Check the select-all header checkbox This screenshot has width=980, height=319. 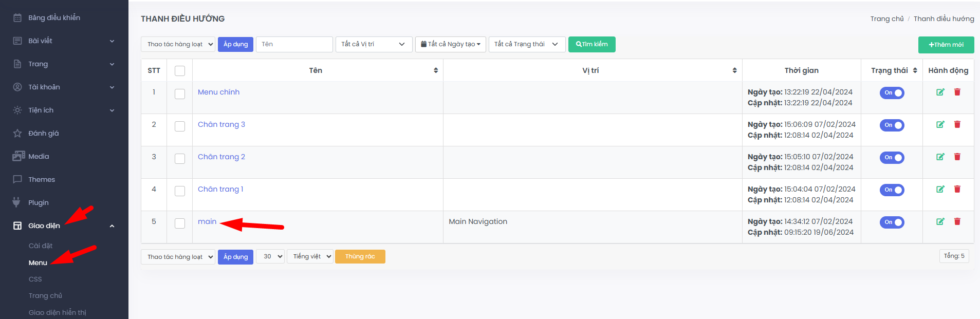[180, 71]
